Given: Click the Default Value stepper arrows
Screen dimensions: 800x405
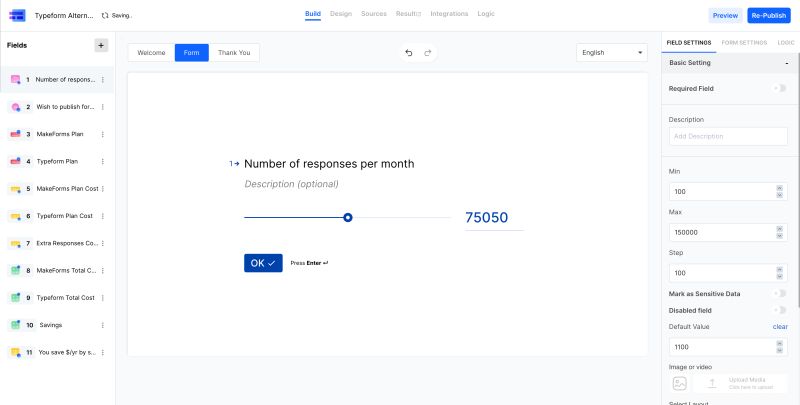Looking at the screenshot, I should point(779,347).
